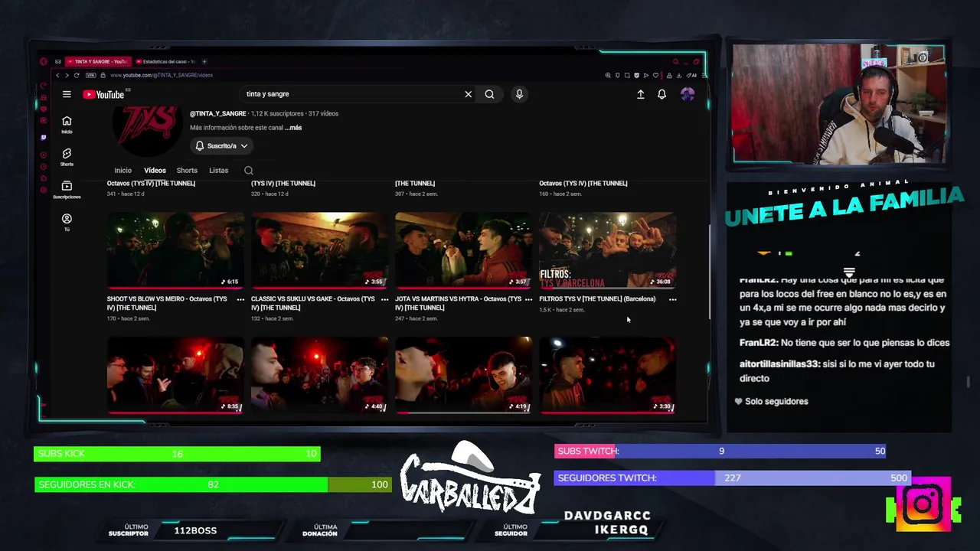Click the SEGUIDORES TWITCH progress bar
980x551 pixels.
point(733,478)
